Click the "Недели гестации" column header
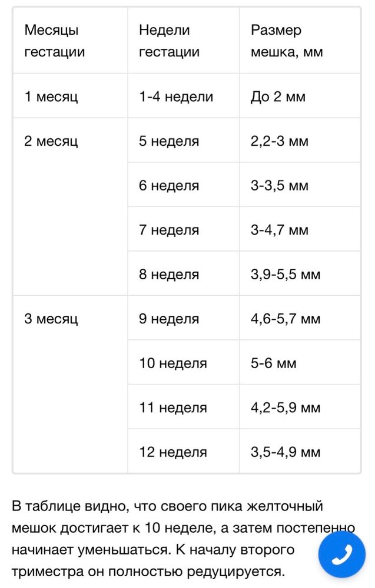This screenshot has width=375, height=588. coord(169,41)
